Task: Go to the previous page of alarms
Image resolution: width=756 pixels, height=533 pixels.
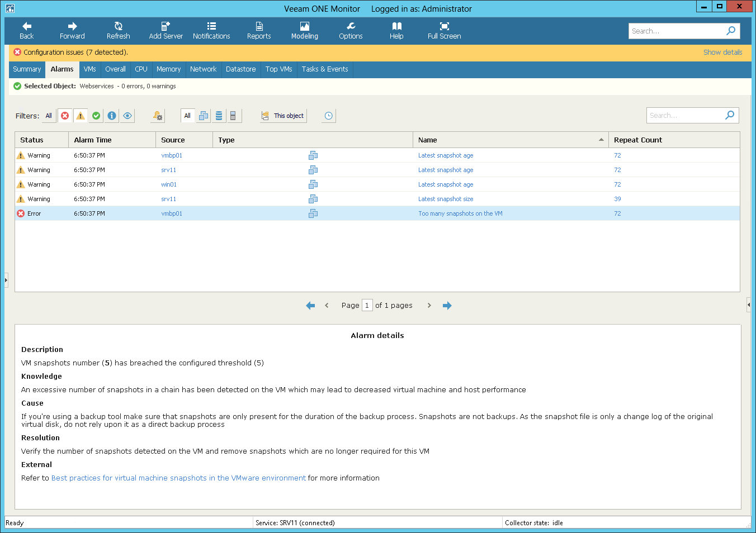Action: tap(327, 305)
